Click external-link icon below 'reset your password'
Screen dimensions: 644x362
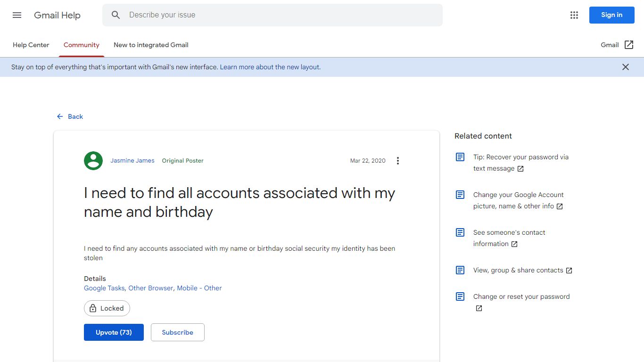point(479,308)
